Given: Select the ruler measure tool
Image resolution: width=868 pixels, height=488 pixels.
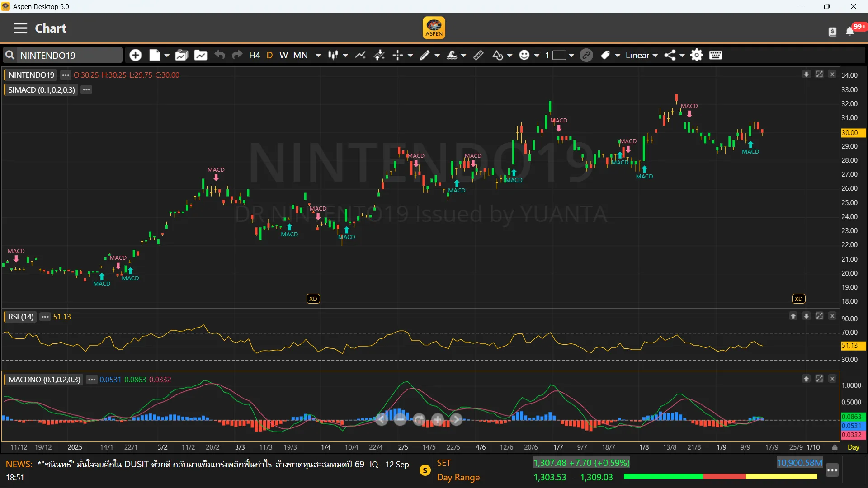Looking at the screenshot, I should point(478,55).
